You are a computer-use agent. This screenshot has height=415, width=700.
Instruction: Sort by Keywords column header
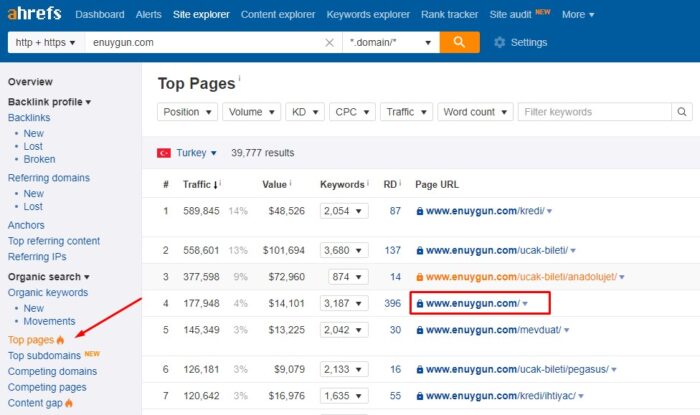(x=342, y=185)
